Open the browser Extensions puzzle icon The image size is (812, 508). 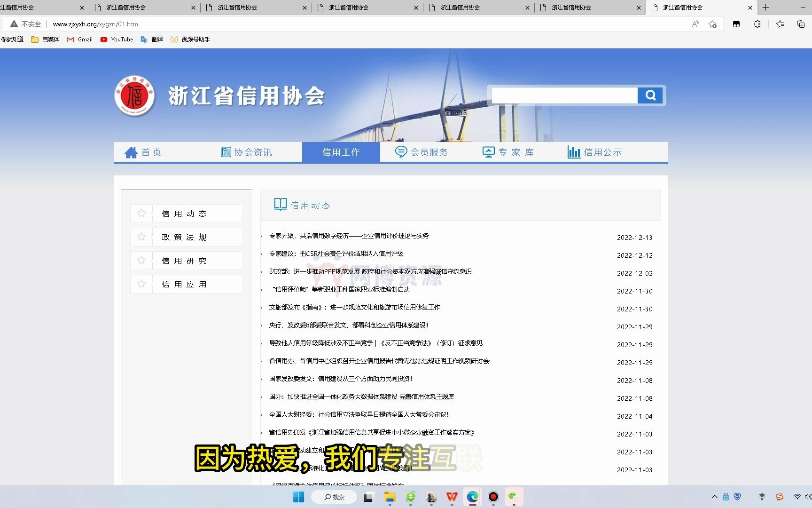pos(757,24)
